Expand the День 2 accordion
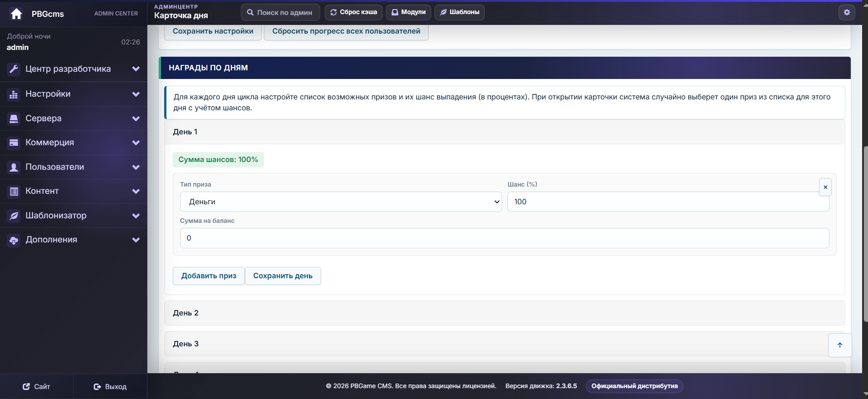This screenshot has height=399, width=868. (504, 313)
